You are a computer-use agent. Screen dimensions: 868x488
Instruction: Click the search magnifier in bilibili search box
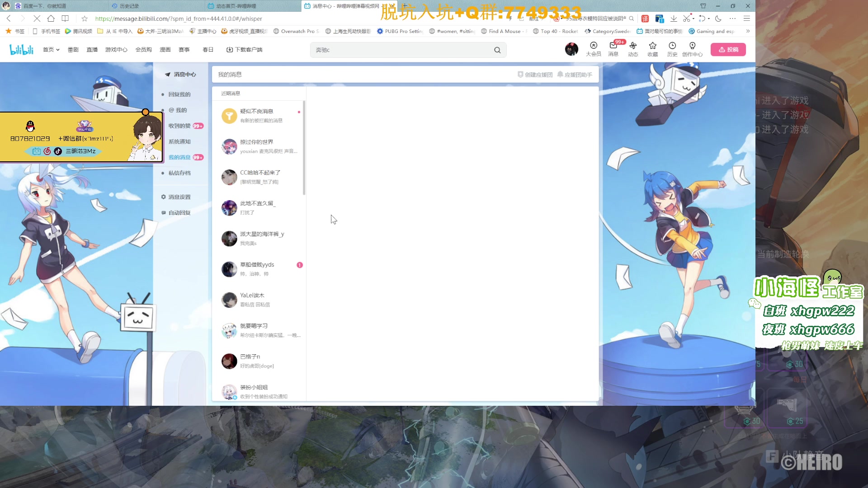click(x=497, y=50)
